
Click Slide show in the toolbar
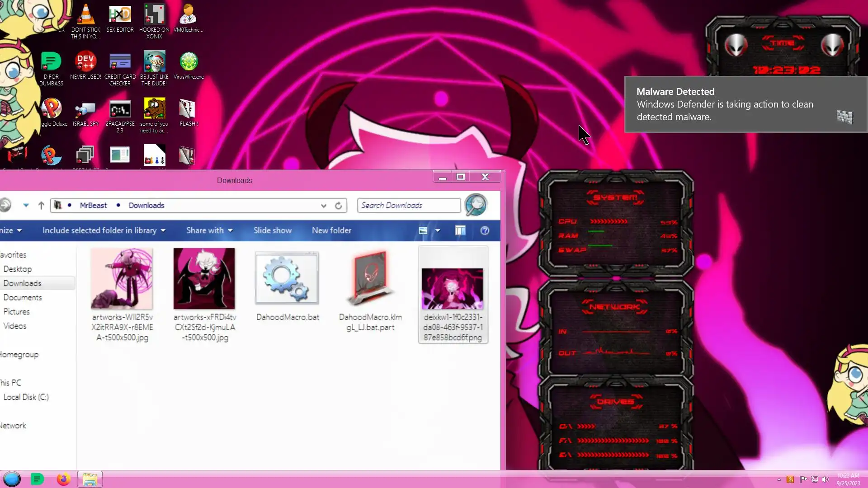click(272, 230)
